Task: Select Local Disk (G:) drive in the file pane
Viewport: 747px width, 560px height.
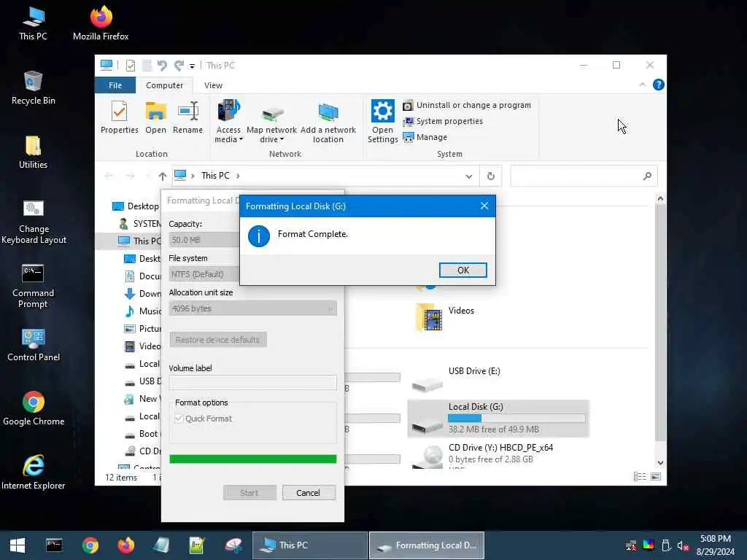Action: (498, 418)
